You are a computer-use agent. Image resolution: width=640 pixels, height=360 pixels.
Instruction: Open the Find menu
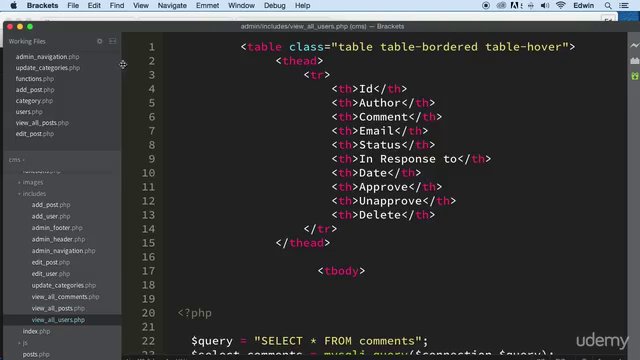(x=117, y=5)
